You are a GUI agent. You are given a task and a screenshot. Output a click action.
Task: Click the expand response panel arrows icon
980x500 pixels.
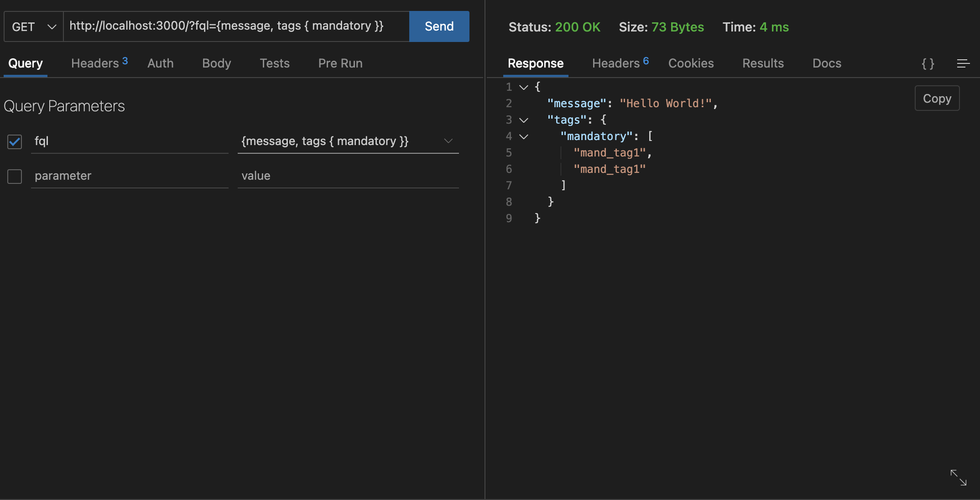958,478
